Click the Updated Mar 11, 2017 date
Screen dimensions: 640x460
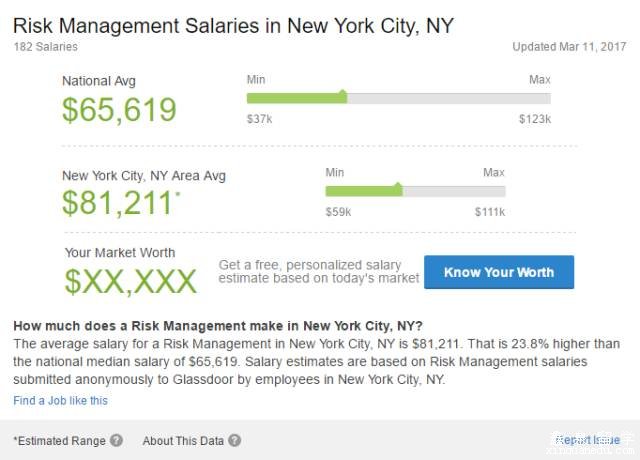[x=569, y=47]
